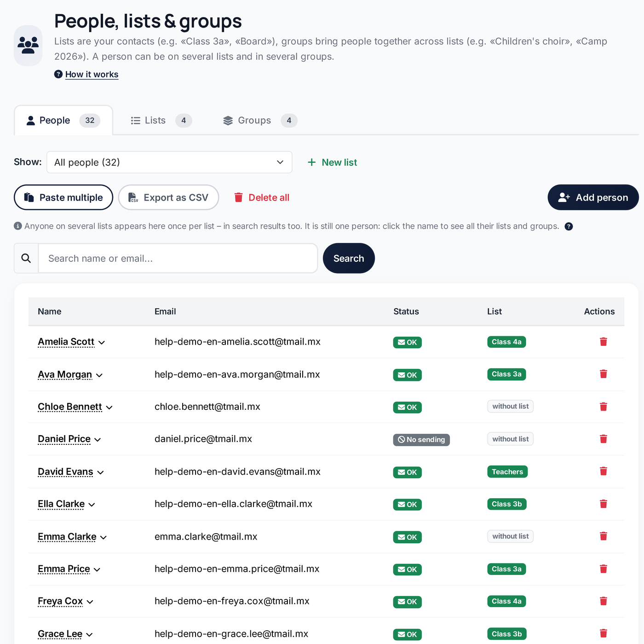Screen dimensions: 644x644
Task: Export people as CSV
Action: click(168, 197)
